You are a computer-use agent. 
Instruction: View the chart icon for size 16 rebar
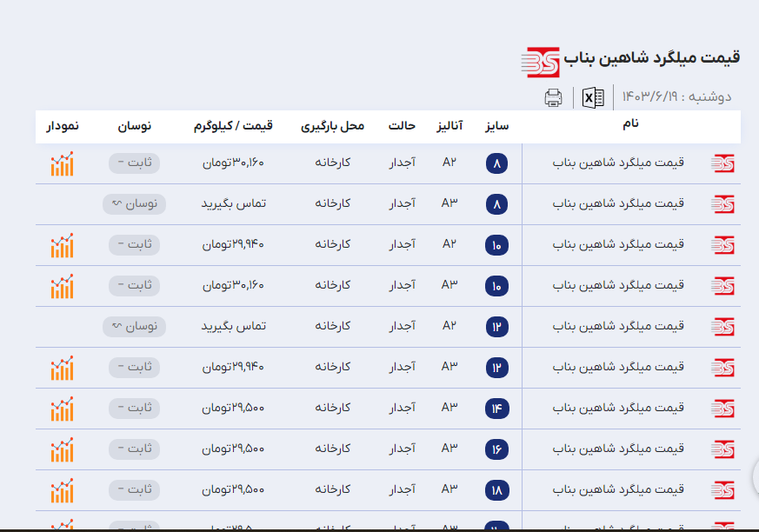[62, 449]
